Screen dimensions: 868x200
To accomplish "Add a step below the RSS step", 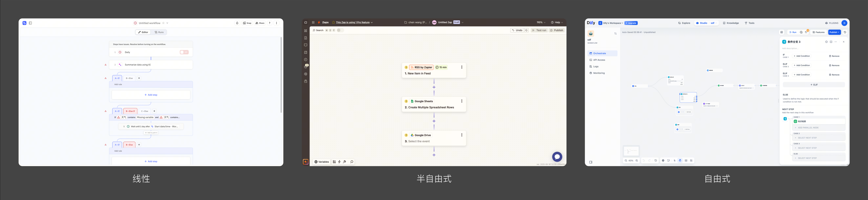I will pyautogui.click(x=434, y=87).
